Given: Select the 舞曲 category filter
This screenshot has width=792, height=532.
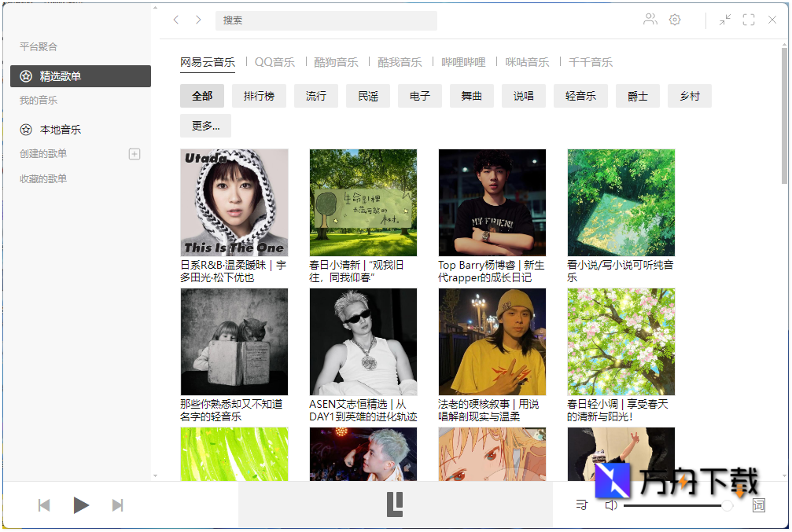Looking at the screenshot, I should [x=472, y=96].
